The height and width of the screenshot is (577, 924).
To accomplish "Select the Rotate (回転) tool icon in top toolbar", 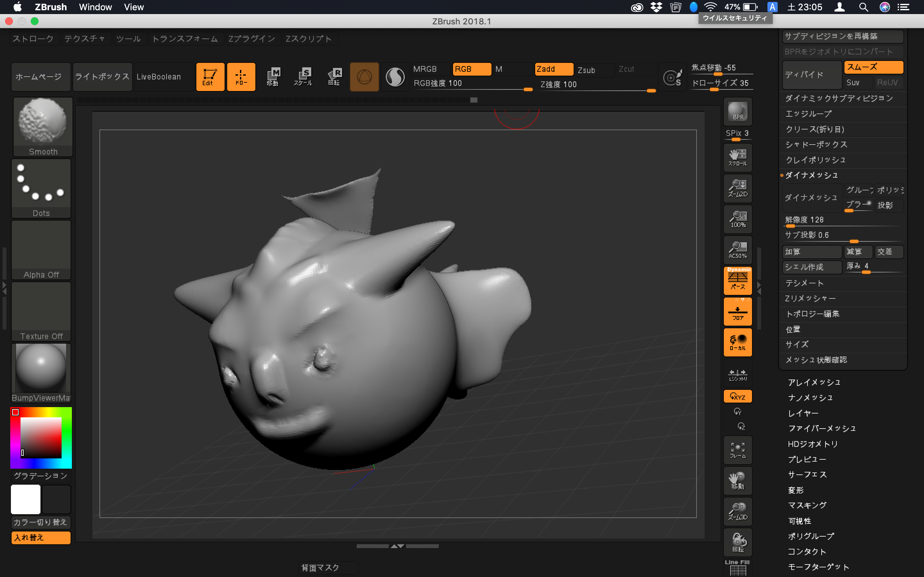I will 334,77.
